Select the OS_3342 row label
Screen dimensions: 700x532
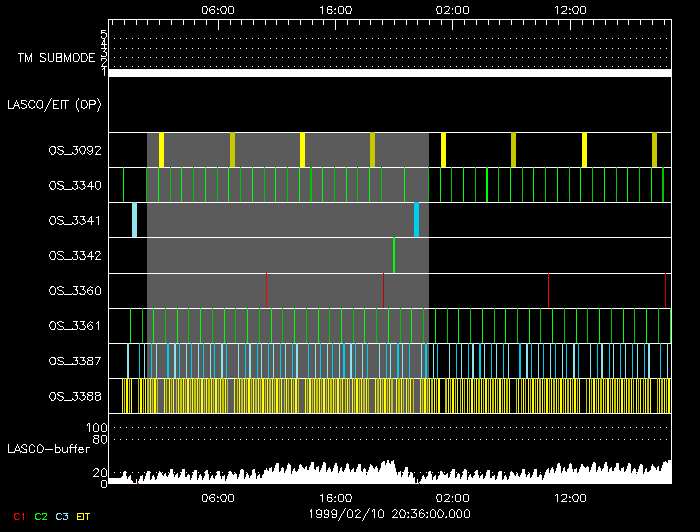[74, 256]
